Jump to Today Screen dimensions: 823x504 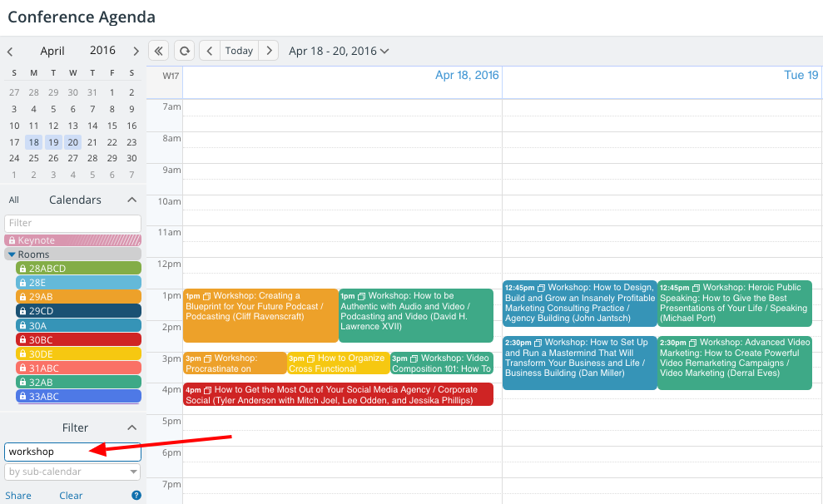(x=239, y=51)
